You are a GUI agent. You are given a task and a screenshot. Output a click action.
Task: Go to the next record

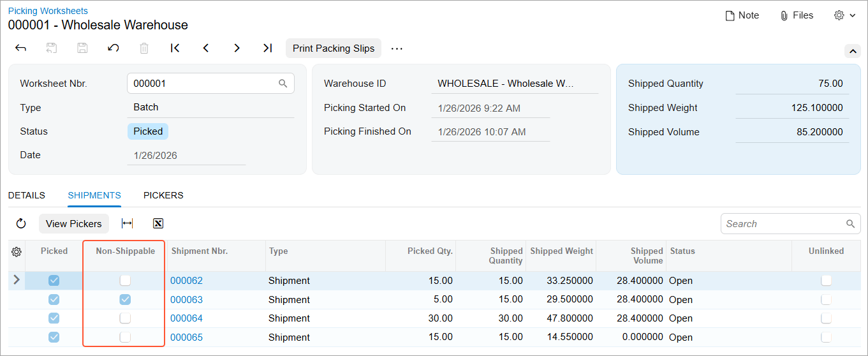click(x=237, y=48)
